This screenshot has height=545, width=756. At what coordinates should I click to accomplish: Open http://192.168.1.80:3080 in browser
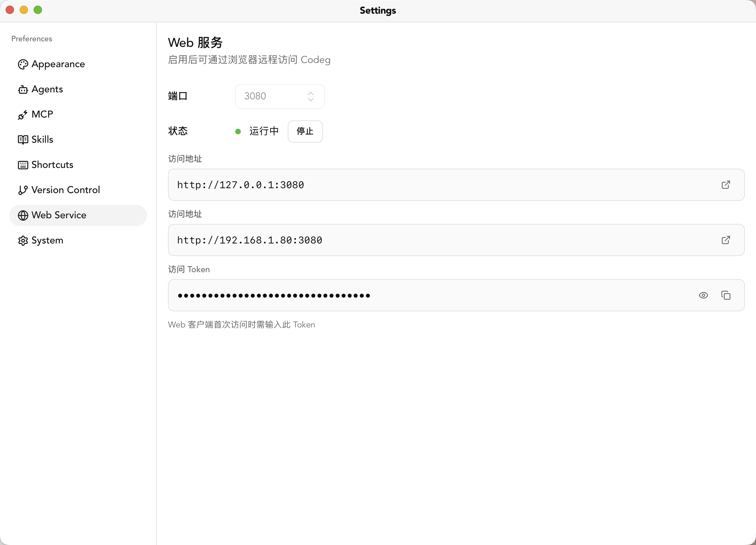pyautogui.click(x=726, y=240)
